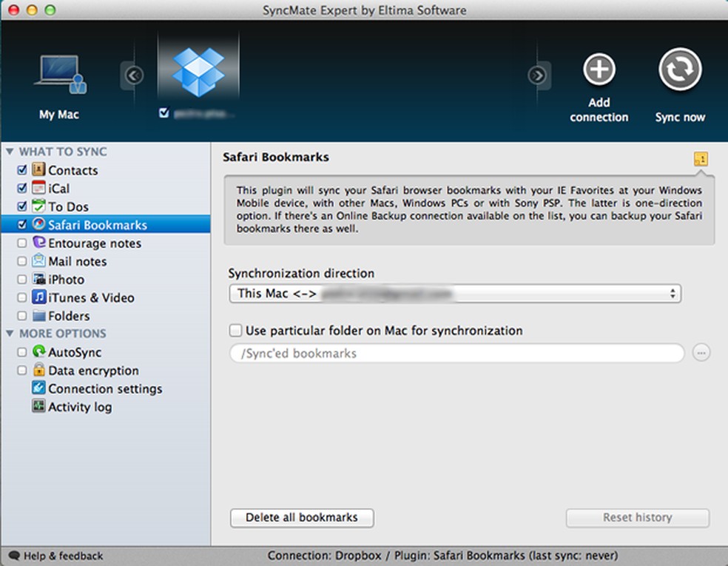Collapse the MORE OPTIONS section
The height and width of the screenshot is (566, 728).
tap(10, 334)
